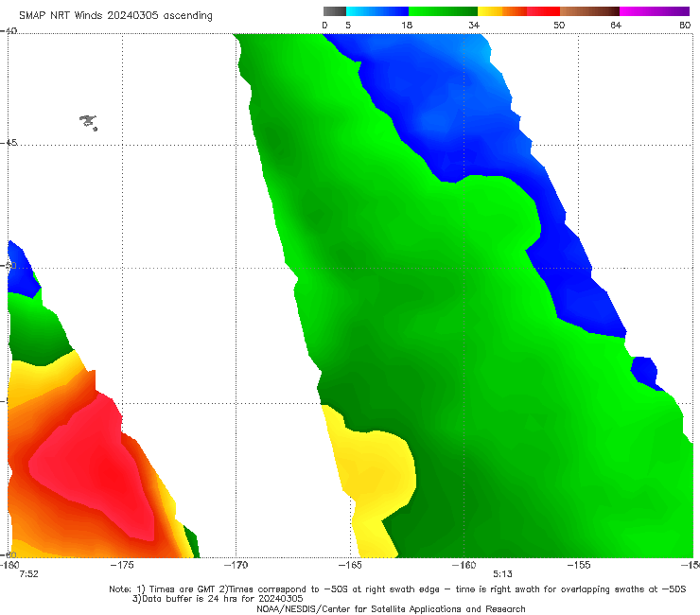Image resolution: width=700 pixels, height=615 pixels.
Task: Click the longitude label '-180'
Action: [9, 565]
